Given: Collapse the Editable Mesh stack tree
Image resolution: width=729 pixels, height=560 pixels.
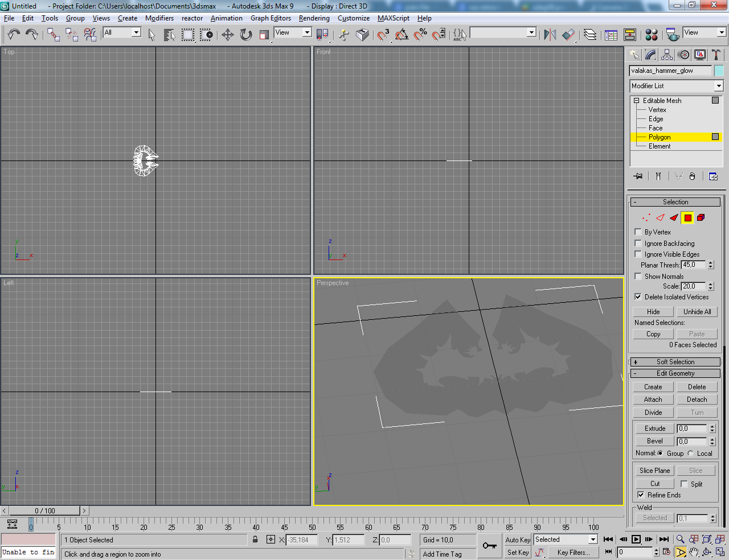Looking at the screenshot, I should click(x=637, y=100).
